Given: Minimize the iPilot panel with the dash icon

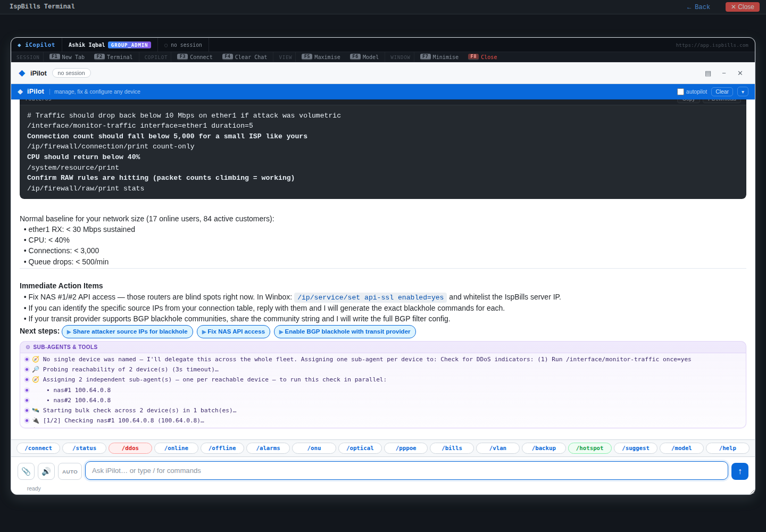Looking at the screenshot, I should [x=724, y=73].
